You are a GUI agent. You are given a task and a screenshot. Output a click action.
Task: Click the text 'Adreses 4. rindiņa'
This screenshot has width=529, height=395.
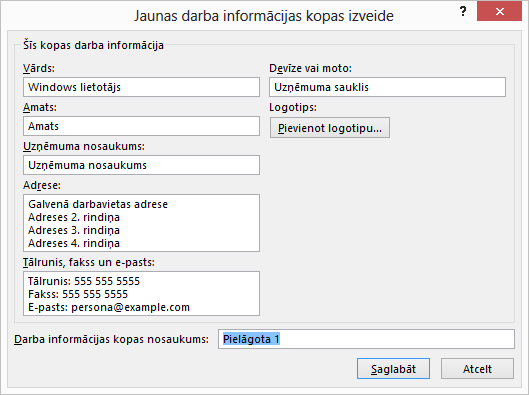(x=74, y=243)
